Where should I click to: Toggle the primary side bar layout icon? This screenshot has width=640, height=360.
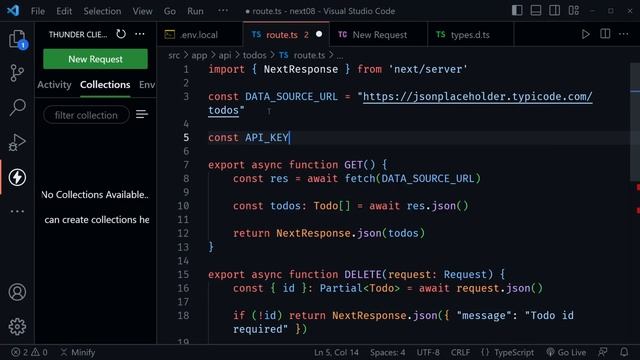coord(517,11)
